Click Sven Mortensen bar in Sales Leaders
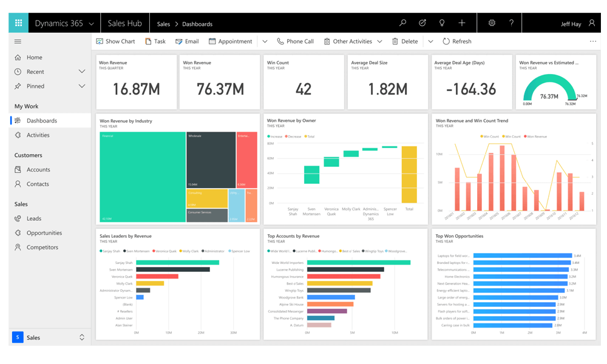607x364 pixels. tap(173, 269)
